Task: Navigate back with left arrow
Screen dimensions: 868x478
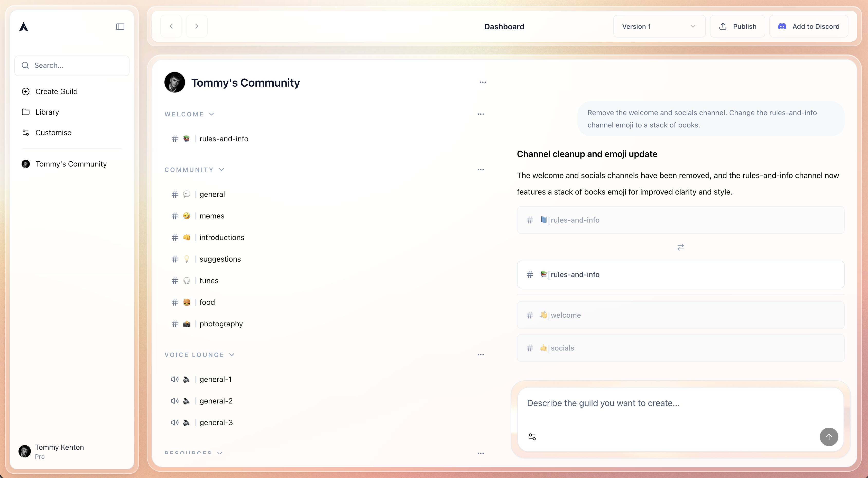Action: (171, 26)
